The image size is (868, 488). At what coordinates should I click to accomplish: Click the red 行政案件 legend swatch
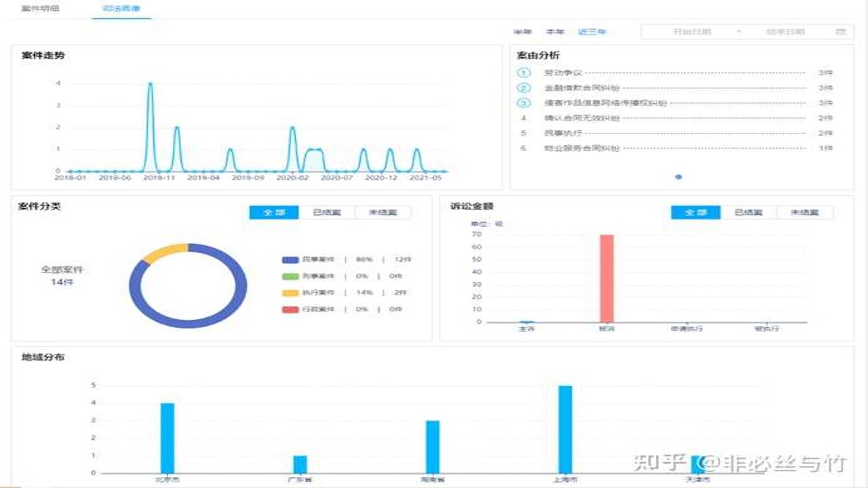tap(290, 310)
